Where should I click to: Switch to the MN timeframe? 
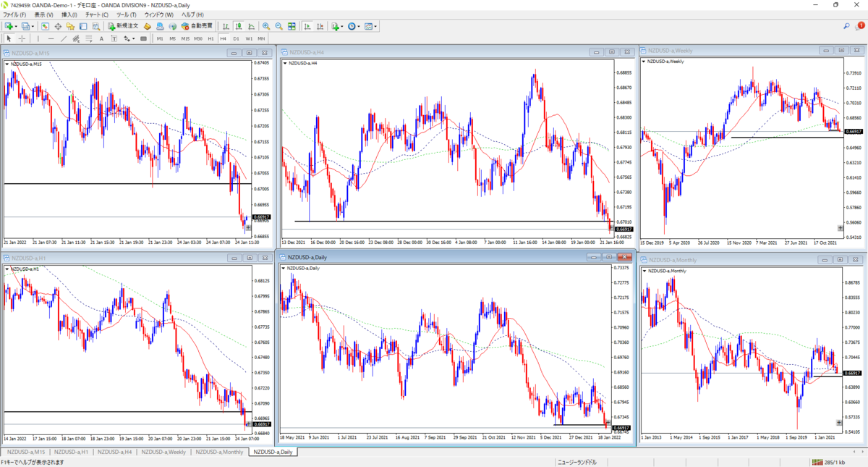261,38
